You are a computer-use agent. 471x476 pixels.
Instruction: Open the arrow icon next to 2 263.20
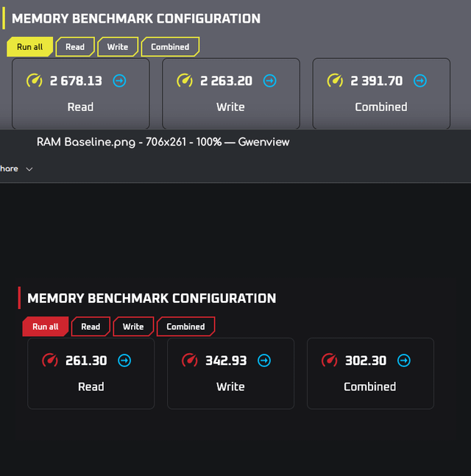[269, 80]
